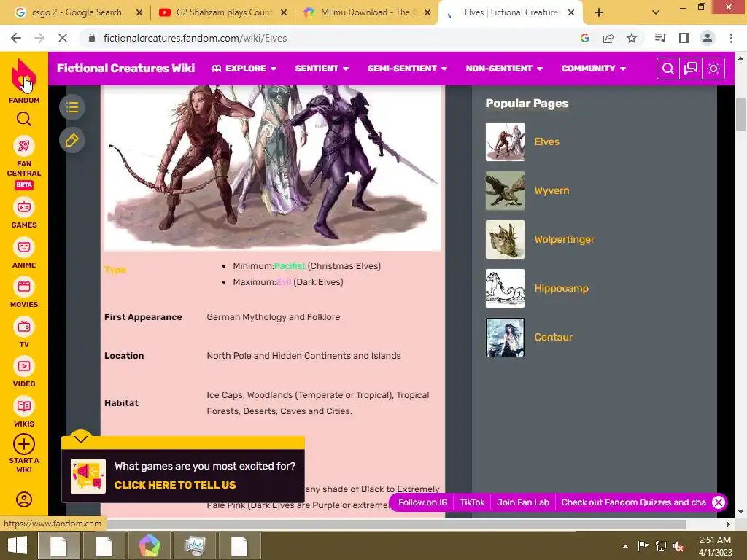Open Chrome profile avatar
Screen dimensions: 747x560
click(708, 38)
